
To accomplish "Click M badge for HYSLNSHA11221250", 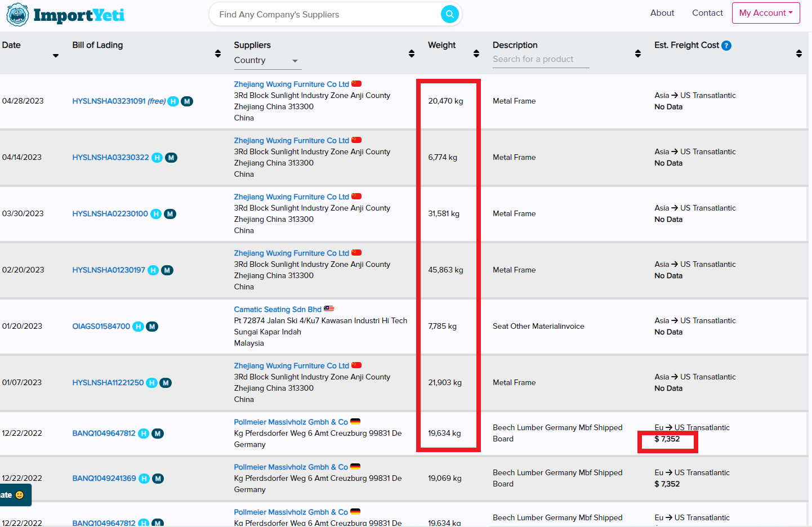I will pyautogui.click(x=166, y=383).
